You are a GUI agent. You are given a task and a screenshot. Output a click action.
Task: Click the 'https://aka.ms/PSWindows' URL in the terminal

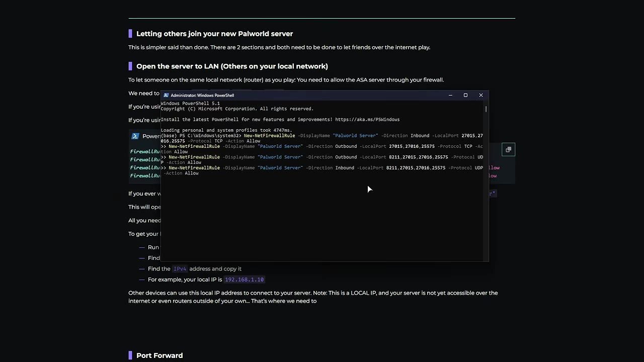point(367,120)
